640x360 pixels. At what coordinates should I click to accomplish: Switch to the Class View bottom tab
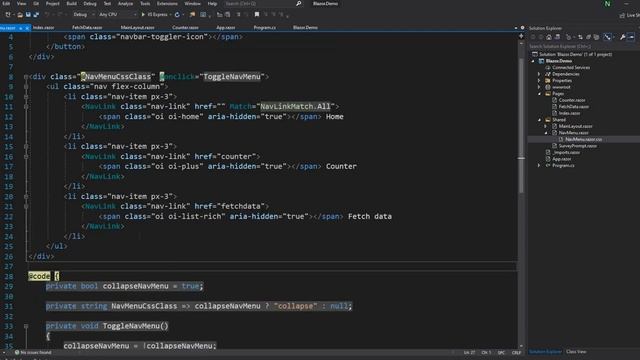(x=576, y=352)
